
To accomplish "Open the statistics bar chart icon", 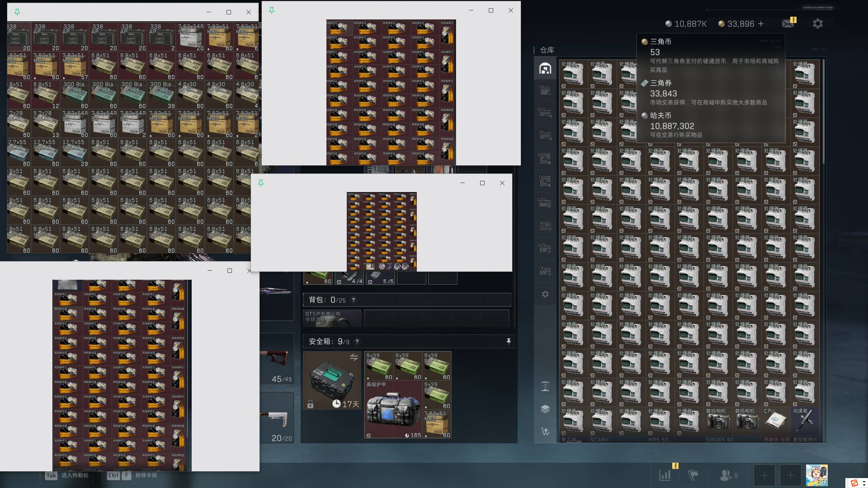I will (665, 475).
